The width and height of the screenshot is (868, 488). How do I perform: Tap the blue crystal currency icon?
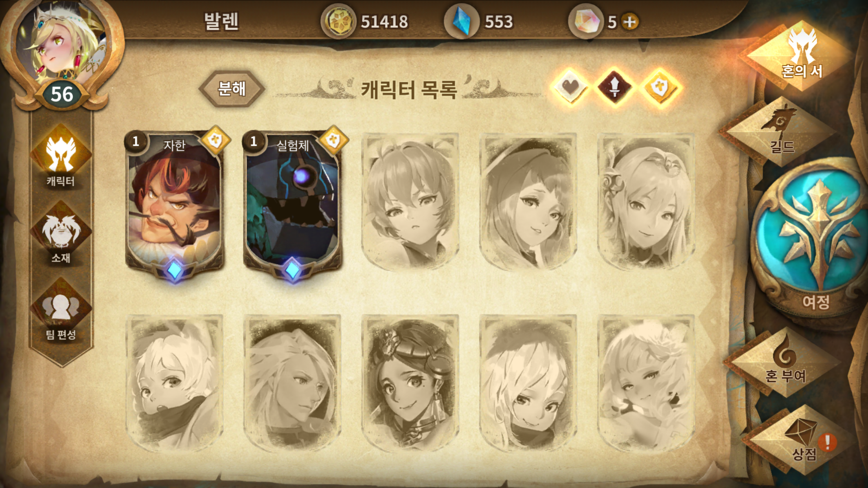click(462, 21)
